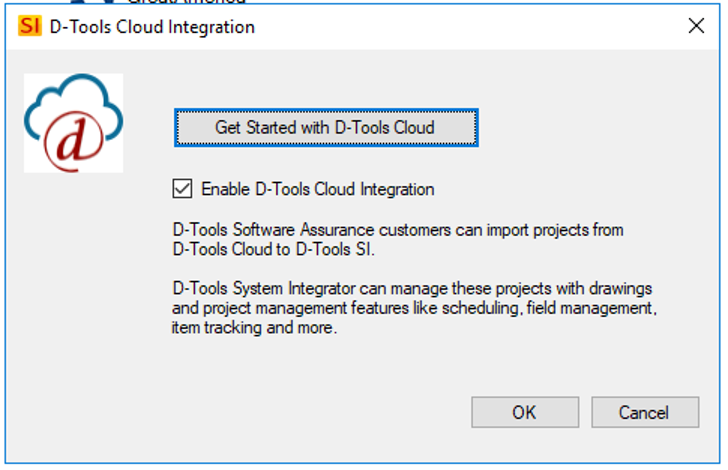
Task: Select the X icon at title bar corner
Action: (696, 26)
